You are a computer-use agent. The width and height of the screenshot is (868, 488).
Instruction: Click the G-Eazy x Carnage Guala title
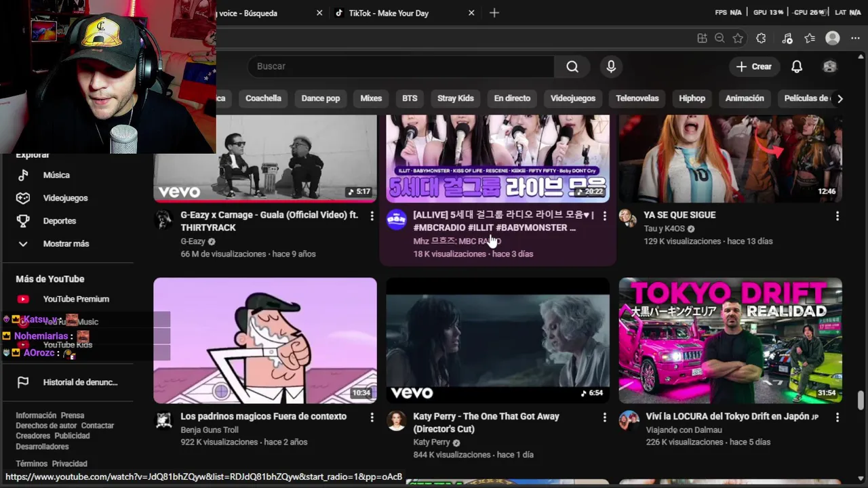[269, 221]
